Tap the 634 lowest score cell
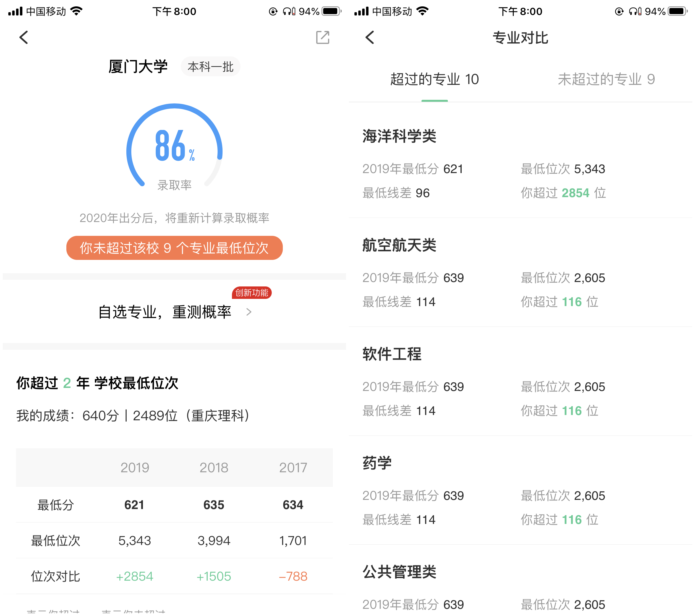The width and height of the screenshot is (695, 616). 293,505
